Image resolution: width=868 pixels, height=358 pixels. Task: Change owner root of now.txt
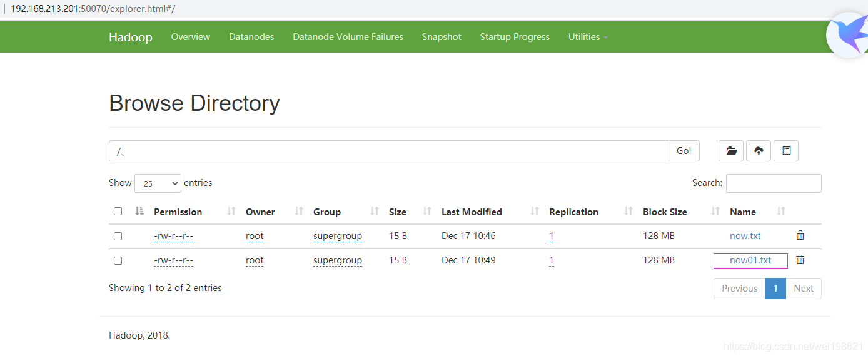pyautogui.click(x=255, y=236)
